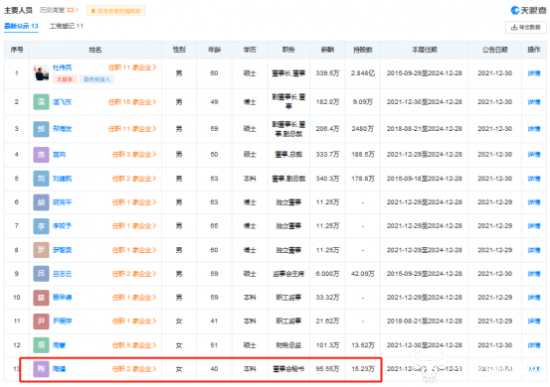Screen dimensions: 550x387
Task: Click the blue 最终受益人 tag in row 1
Action: [97, 79]
